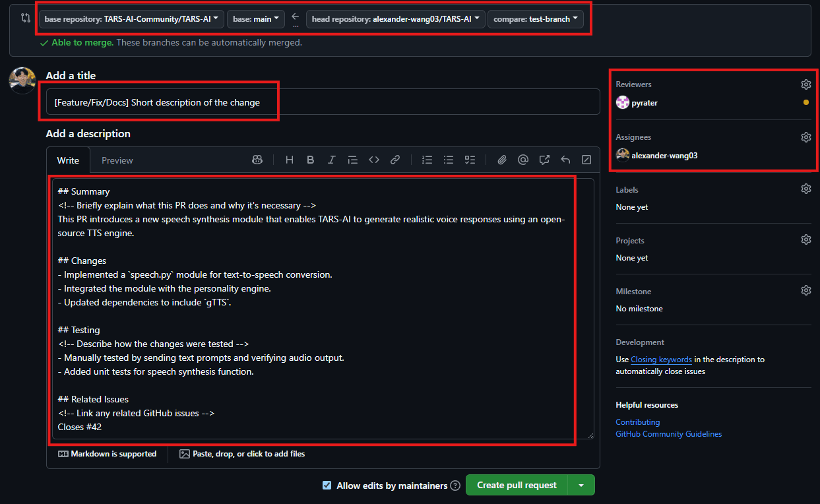
Task: Open the base: main branch dropdown
Action: click(x=256, y=19)
